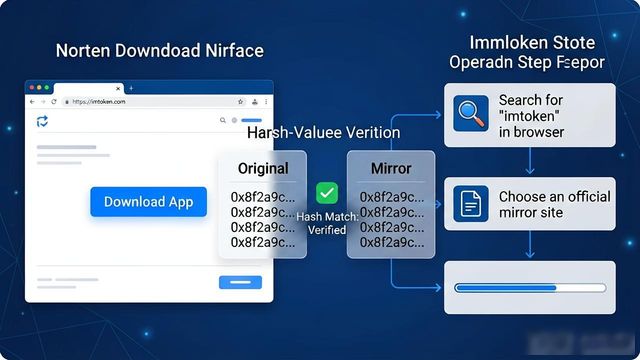
Task: Bookmark the page with the star icon
Action: [x=240, y=102]
